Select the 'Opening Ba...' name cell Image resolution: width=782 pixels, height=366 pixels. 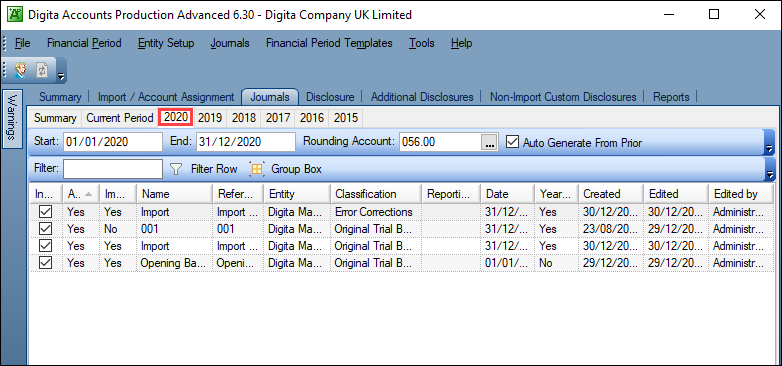point(174,263)
